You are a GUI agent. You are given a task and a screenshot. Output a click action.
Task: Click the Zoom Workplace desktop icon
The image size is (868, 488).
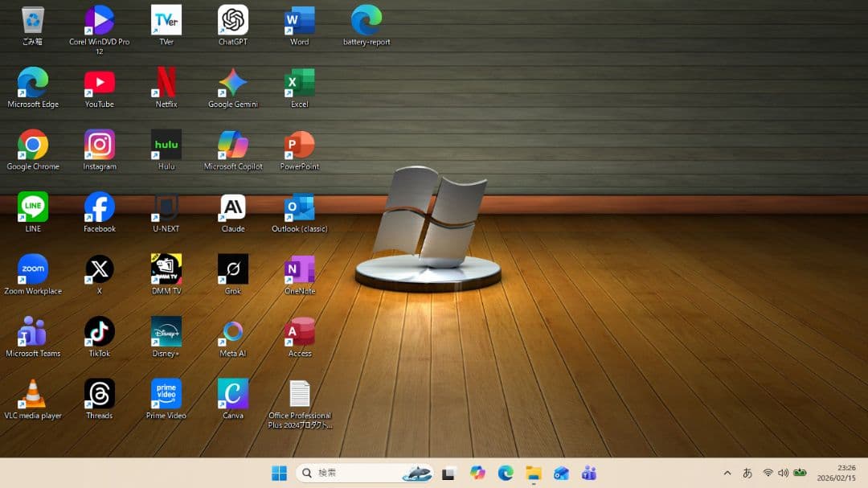click(x=33, y=269)
